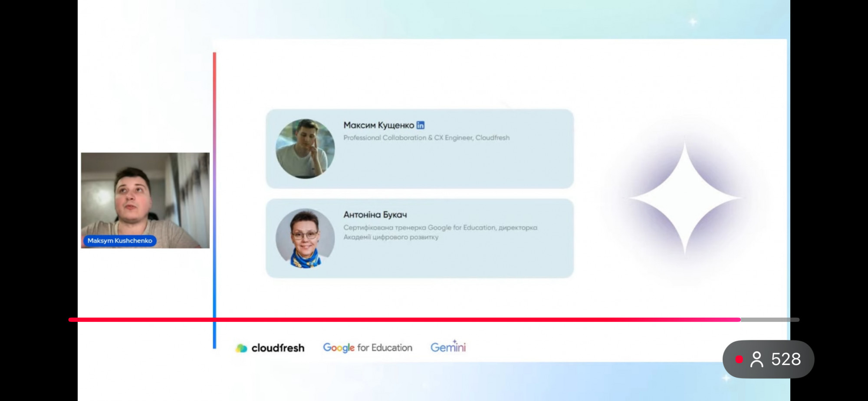The image size is (868, 401).
Task: Jump to the gray unplayed bar section
Action: click(770, 320)
